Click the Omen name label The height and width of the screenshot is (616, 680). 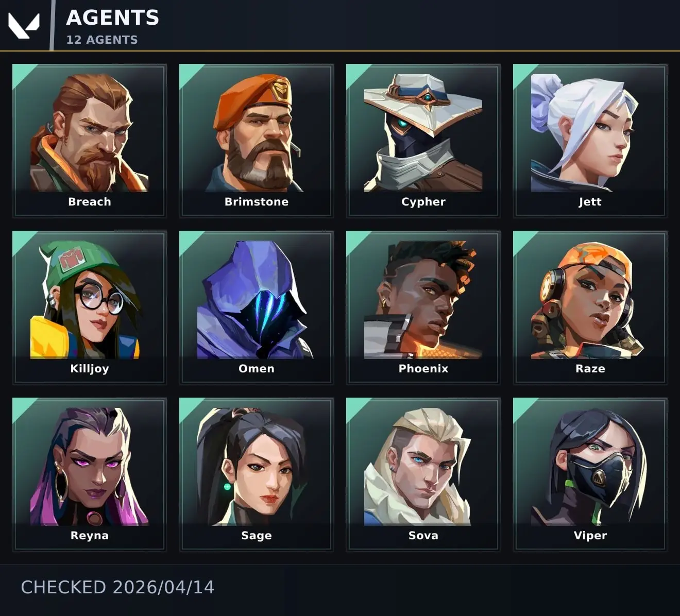pos(257,368)
